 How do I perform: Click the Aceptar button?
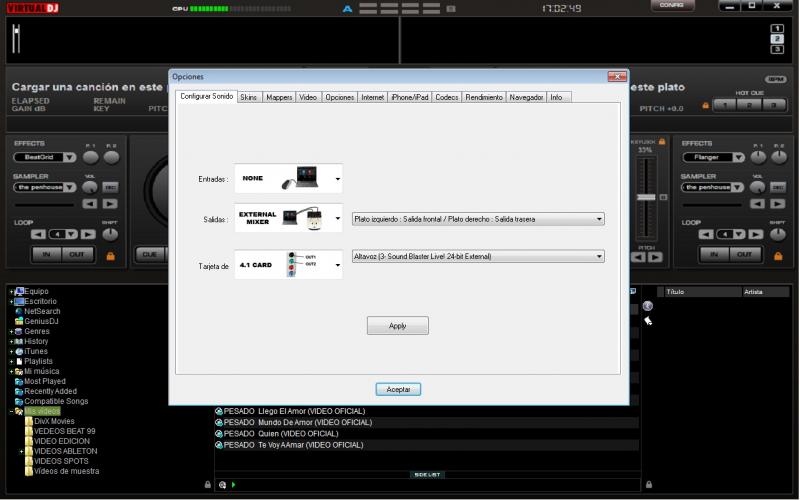coord(398,389)
